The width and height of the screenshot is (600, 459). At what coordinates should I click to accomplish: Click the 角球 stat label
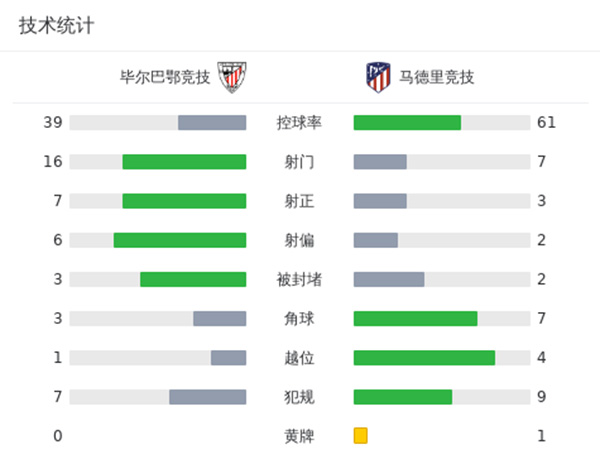pos(299,319)
